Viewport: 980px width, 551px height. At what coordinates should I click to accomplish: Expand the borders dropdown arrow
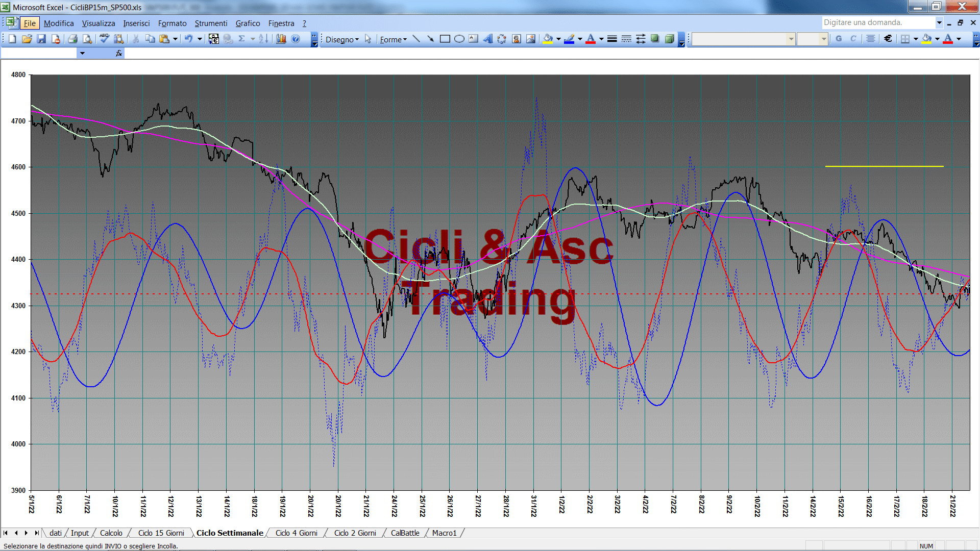click(x=916, y=39)
